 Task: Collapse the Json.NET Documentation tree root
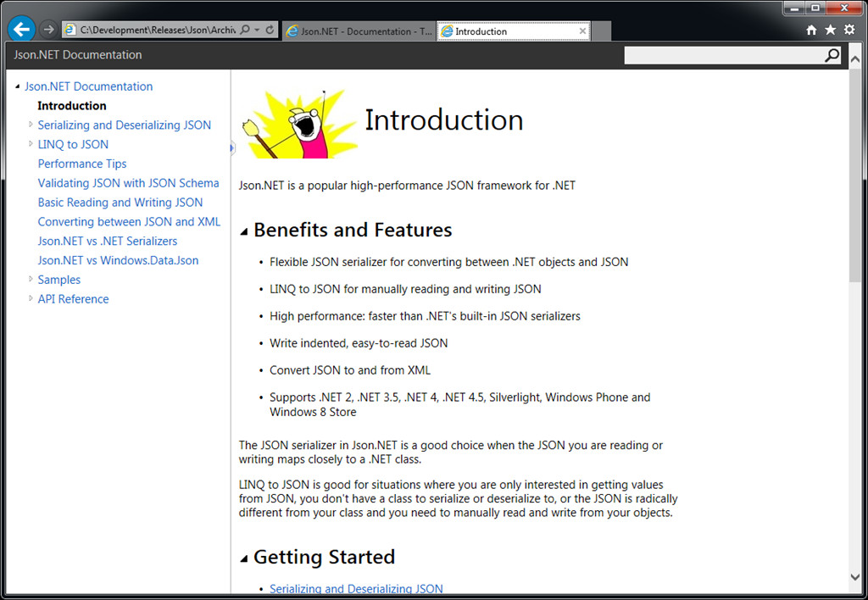18,86
